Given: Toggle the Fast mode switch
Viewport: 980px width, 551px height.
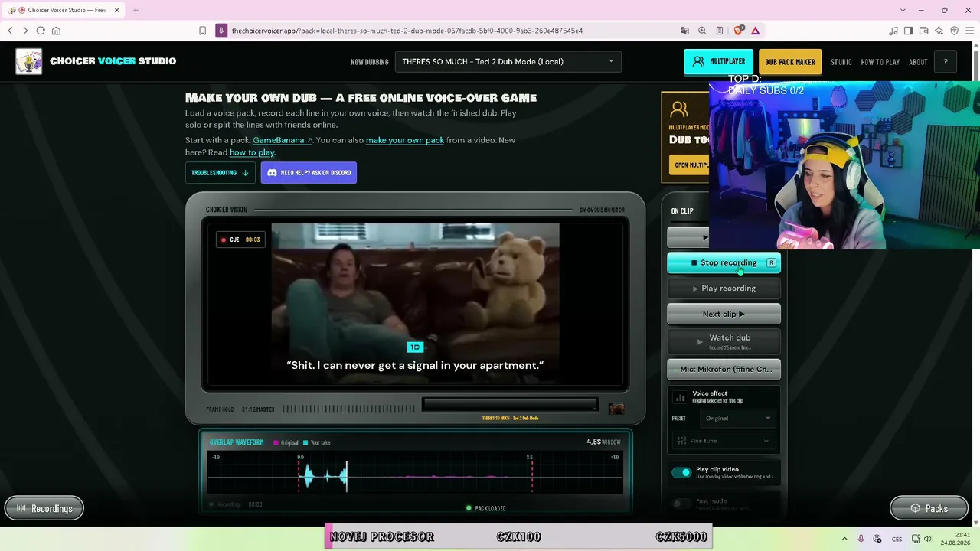Looking at the screenshot, I should click(x=681, y=503).
